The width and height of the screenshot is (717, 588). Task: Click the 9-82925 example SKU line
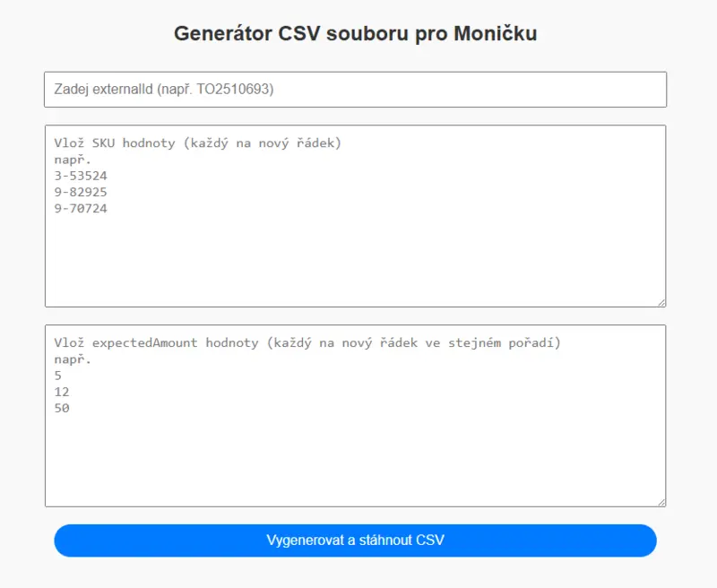pyautogui.click(x=81, y=192)
